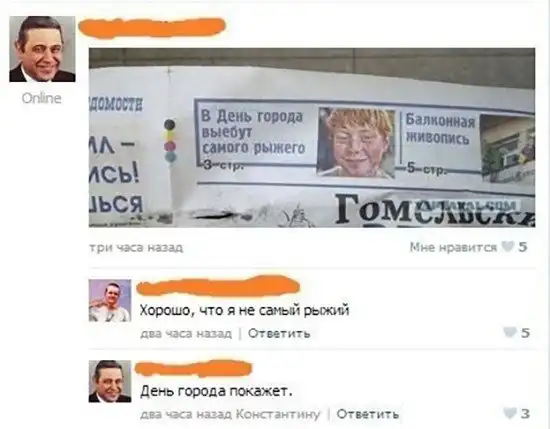Like the comment День города покажет
The width and height of the screenshot is (550, 429).
click(509, 413)
